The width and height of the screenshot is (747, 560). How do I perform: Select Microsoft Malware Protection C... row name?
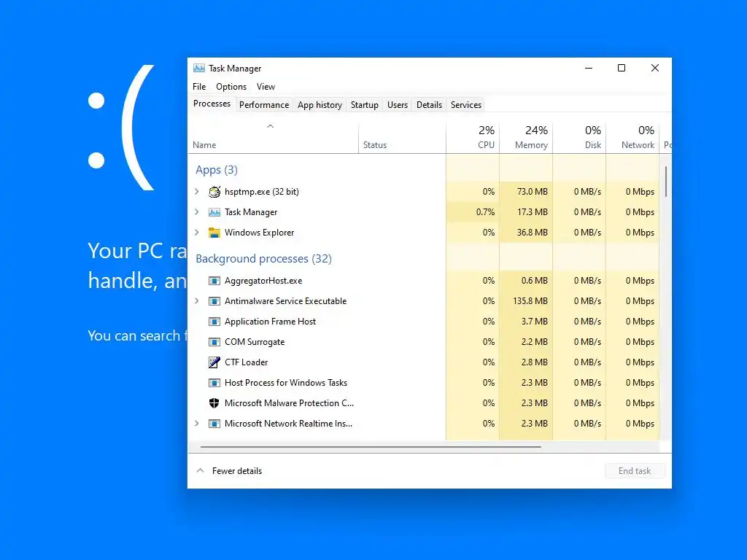289,402
